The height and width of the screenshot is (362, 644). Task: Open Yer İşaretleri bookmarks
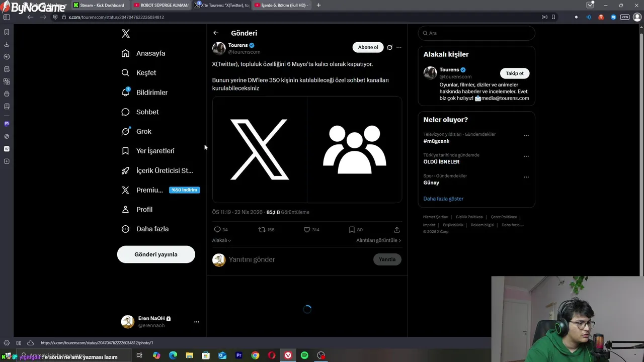(x=148, y=151)
